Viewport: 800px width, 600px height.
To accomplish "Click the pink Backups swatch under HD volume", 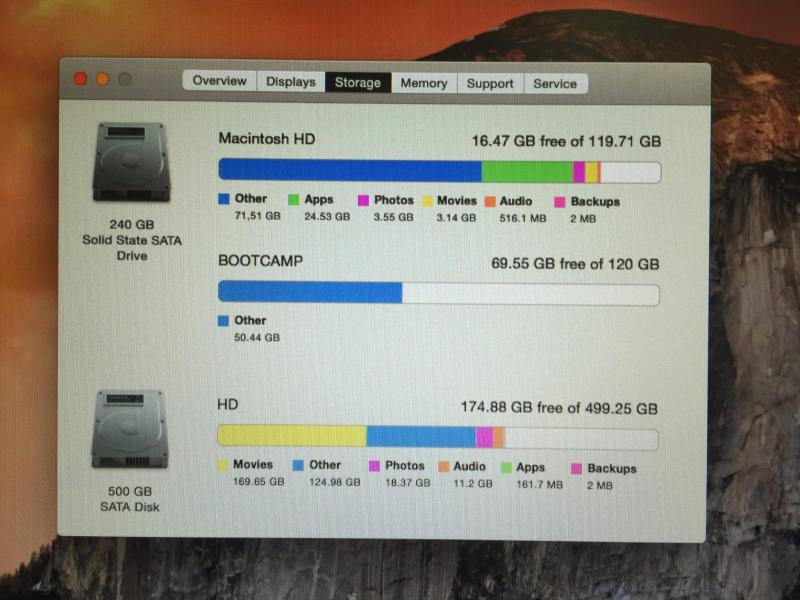I will coord(577,469).
